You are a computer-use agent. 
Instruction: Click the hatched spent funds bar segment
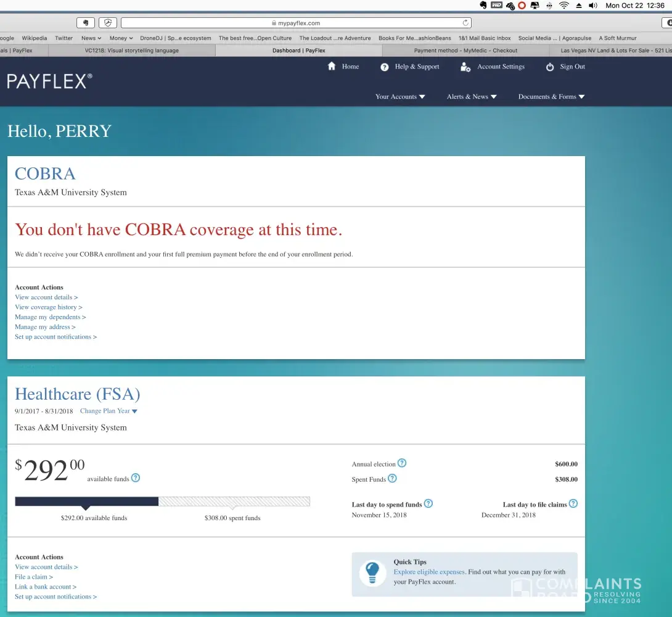pos(234,501)
